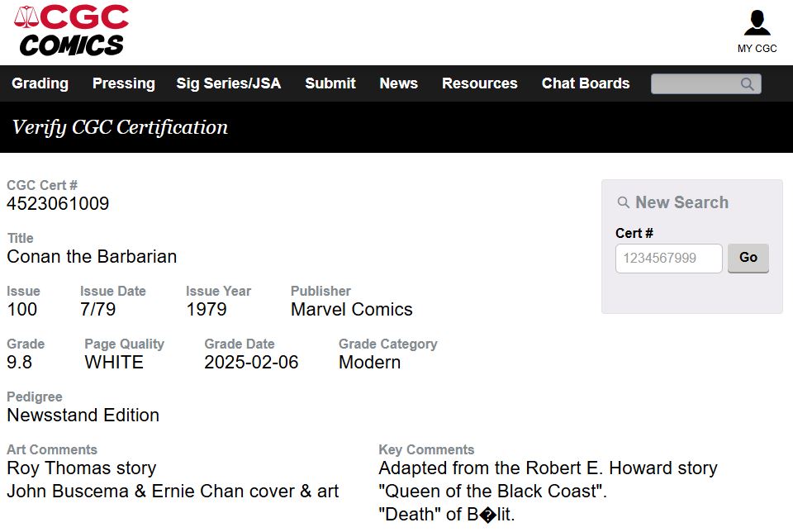Viewport: 793px width, 532px height.
Task: Click the New Search heading
Action: 681,202
